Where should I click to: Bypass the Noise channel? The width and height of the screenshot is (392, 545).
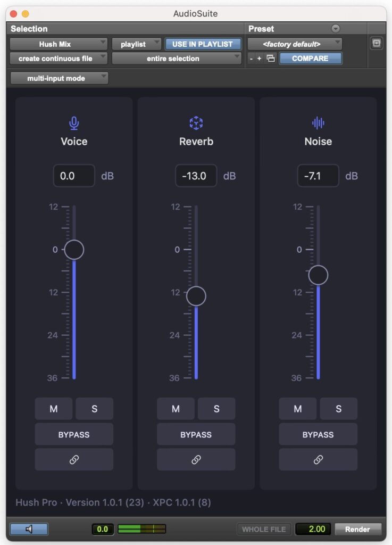pos(318,434)
